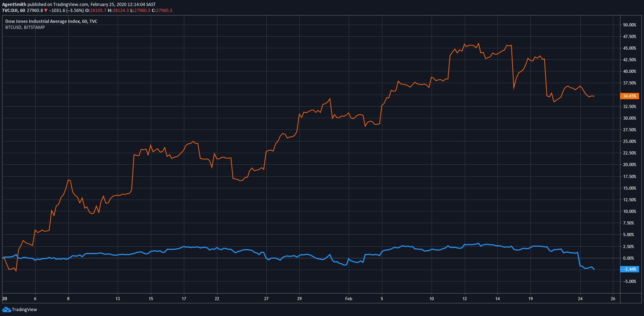This screenshot has width=644, height=316.
Task: Click the TradingView cloud logo icon
Action: pos(6,310)
